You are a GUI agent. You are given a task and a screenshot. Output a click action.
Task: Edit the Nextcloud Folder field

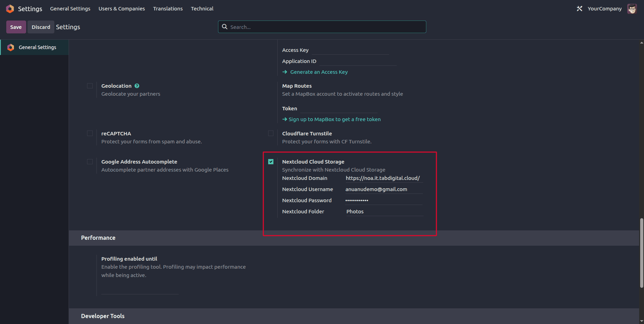point(384,212)
